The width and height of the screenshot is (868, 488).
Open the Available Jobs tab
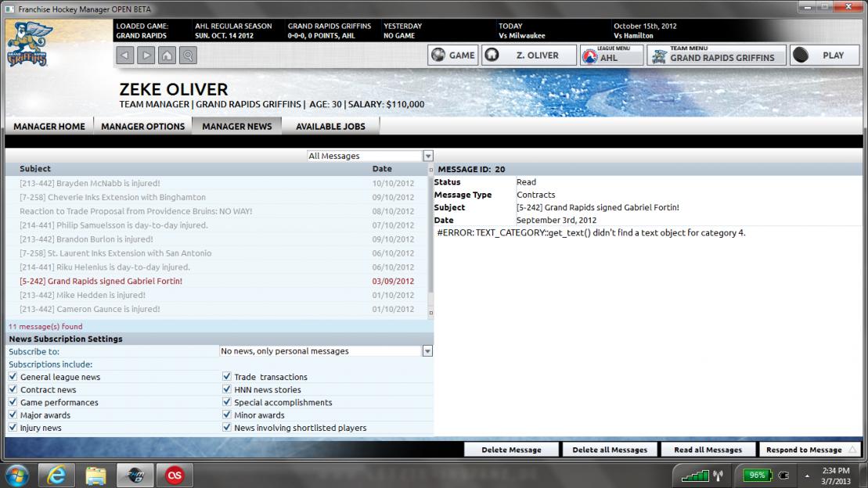(x=330, y=126)
